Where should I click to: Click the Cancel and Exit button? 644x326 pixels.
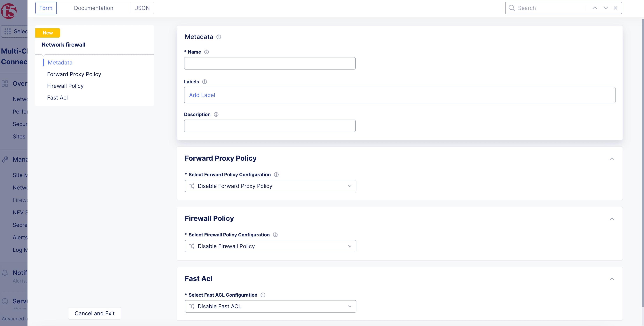[x=95, y=313]
